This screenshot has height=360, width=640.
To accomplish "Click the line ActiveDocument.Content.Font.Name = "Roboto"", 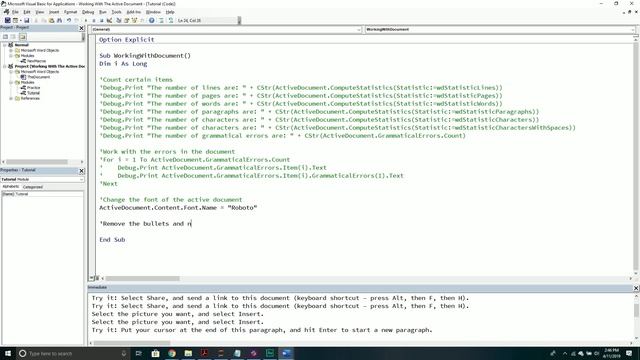I will click(178, 208).
